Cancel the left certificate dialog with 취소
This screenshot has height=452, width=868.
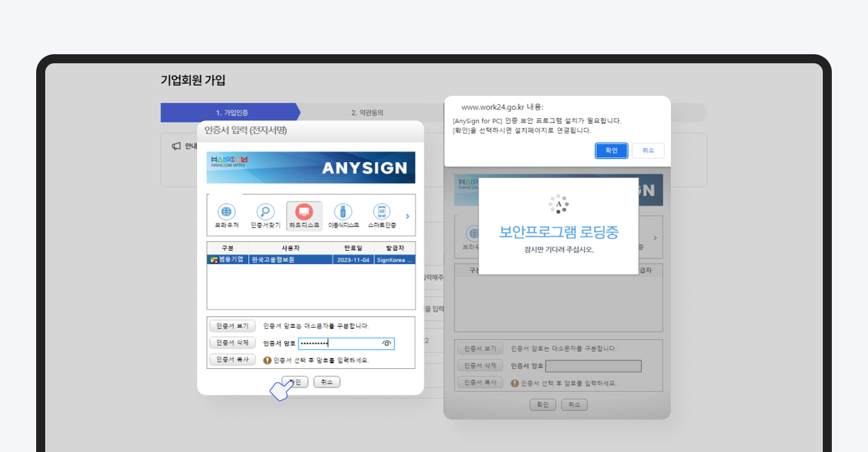(x=327, y=382)
